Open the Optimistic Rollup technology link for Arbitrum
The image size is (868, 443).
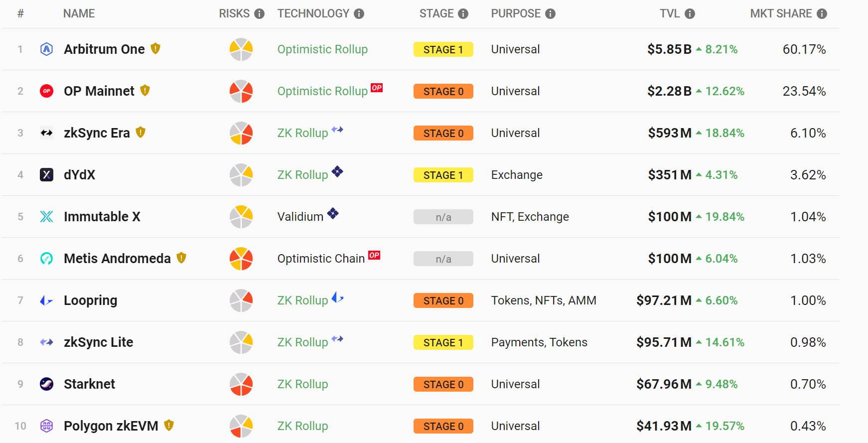pyautogui.click(x=322, y=49)
